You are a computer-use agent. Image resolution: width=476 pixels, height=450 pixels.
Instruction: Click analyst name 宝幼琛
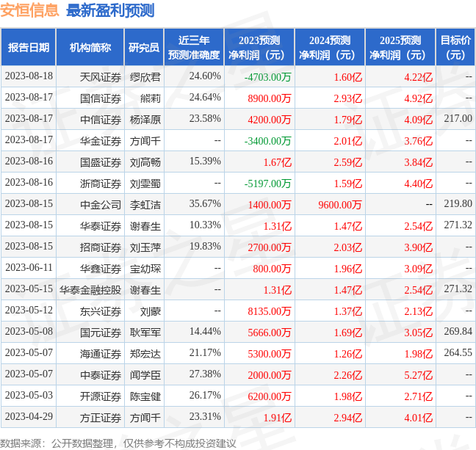(x=145, y=269)
